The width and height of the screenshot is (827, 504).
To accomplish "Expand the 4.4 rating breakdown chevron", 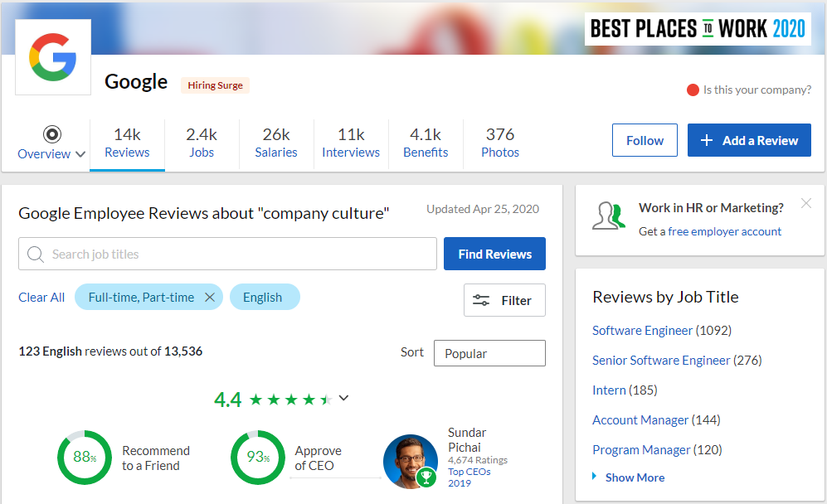I will point(343,398).
